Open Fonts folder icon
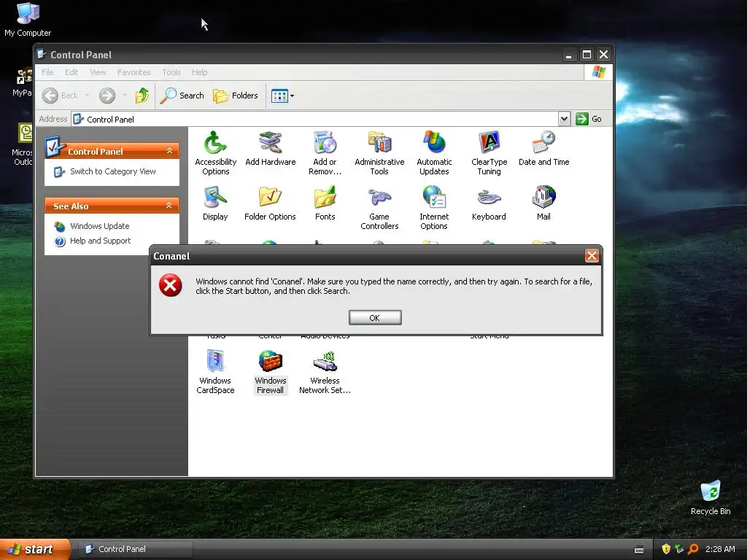 (325, 203)
